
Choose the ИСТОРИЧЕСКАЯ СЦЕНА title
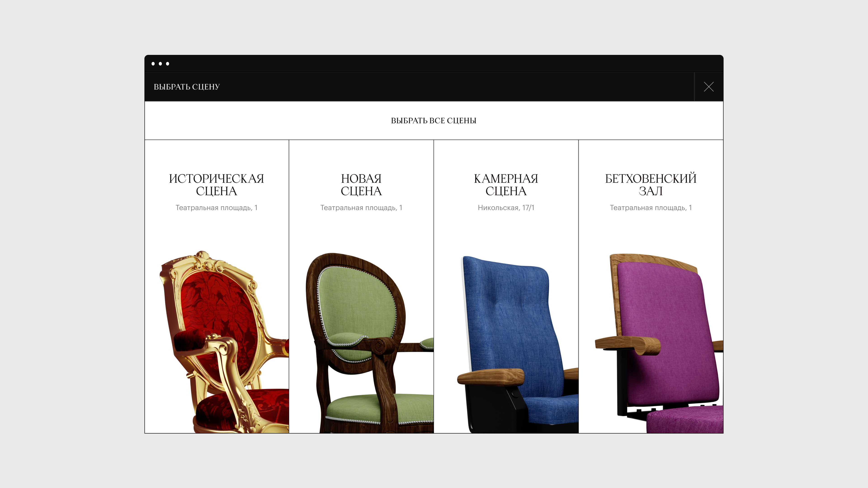[217, 185]
